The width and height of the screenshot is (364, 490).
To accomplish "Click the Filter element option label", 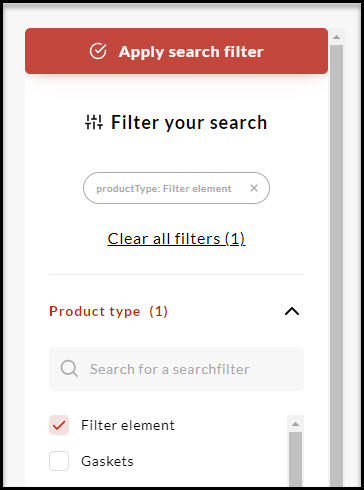I will 128,425.
